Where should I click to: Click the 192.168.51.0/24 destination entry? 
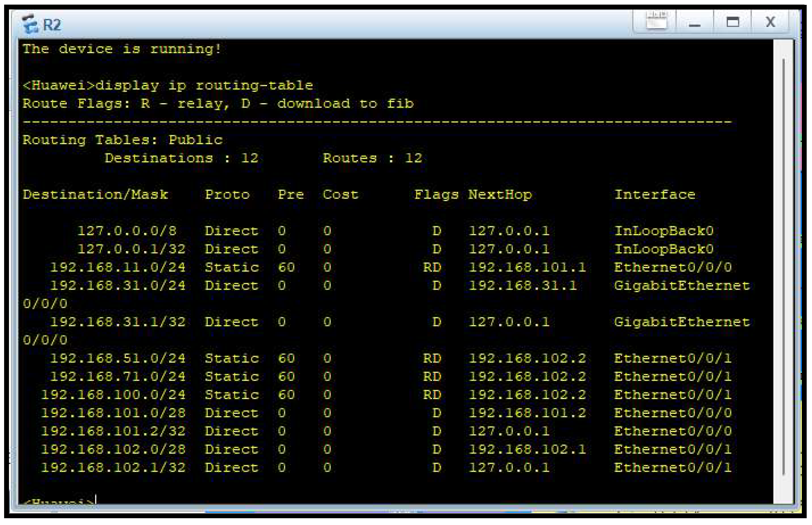pos(118,358)
